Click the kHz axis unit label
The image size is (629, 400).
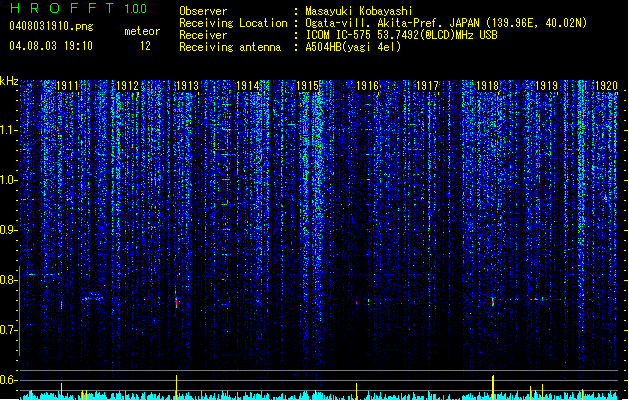(9, 81)
